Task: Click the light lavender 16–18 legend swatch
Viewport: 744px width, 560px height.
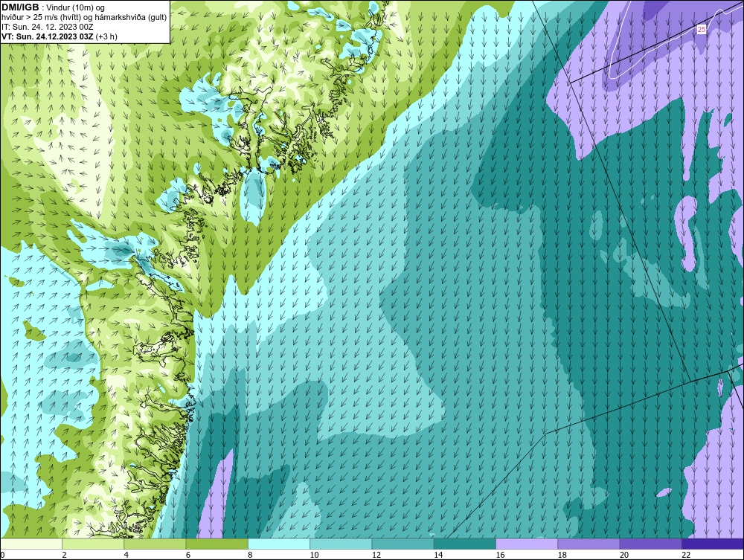Action: pos(527,544)
